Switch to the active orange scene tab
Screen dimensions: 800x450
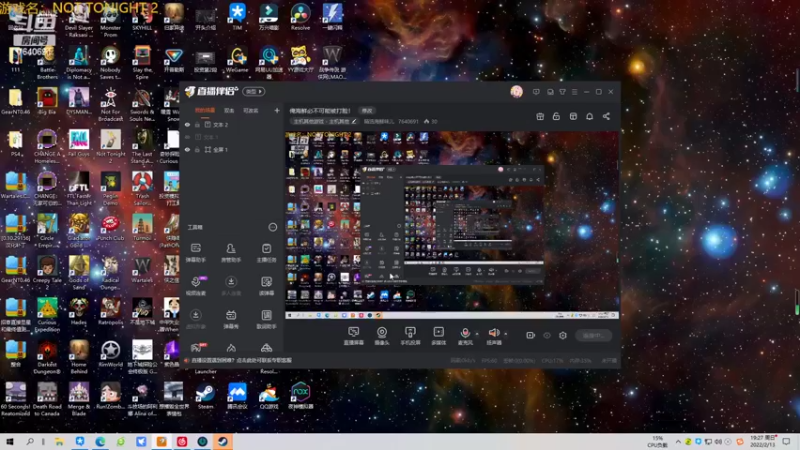[205, 111]
